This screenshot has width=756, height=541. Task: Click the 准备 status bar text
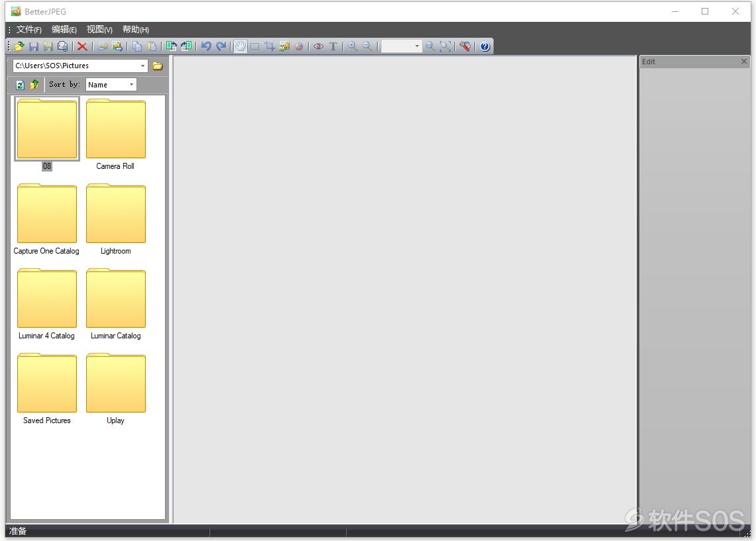(18, 531)
